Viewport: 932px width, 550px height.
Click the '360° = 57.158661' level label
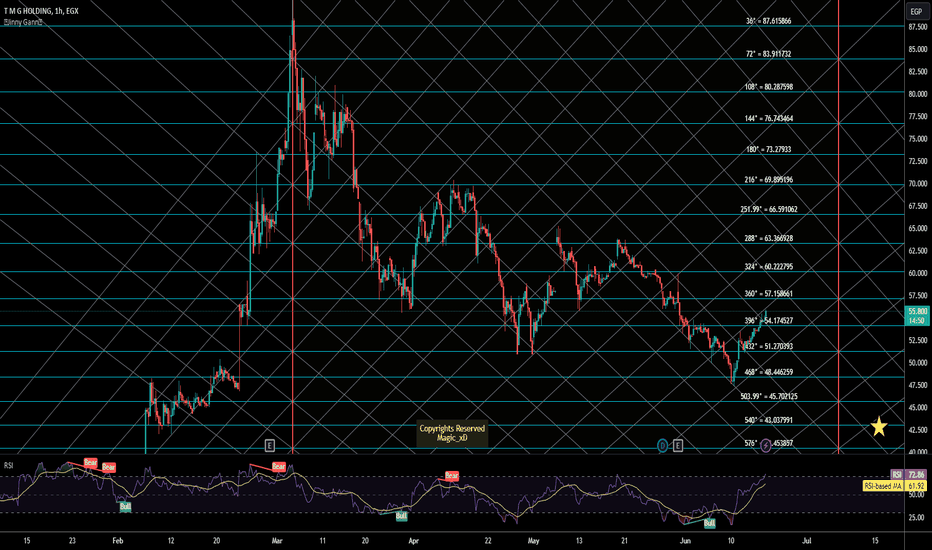[x=769, y=294]
